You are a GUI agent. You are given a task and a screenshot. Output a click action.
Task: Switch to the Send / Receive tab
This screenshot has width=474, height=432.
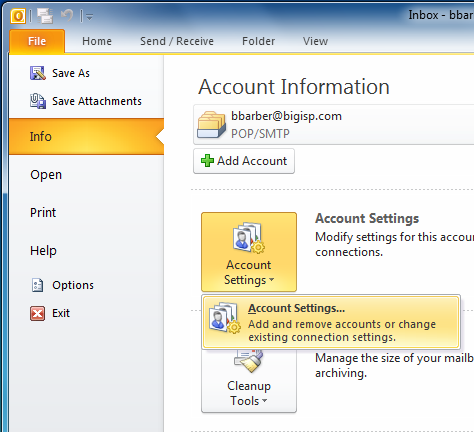click(177, 41)
